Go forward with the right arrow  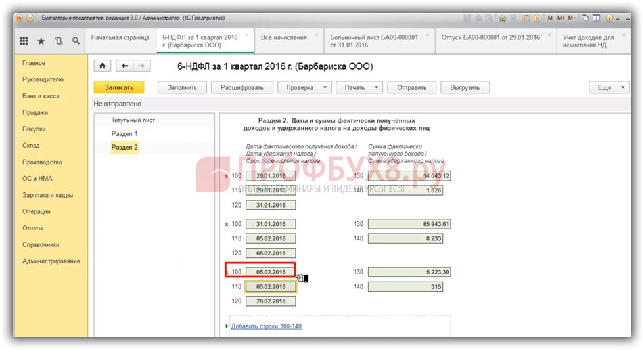point(141,66)
